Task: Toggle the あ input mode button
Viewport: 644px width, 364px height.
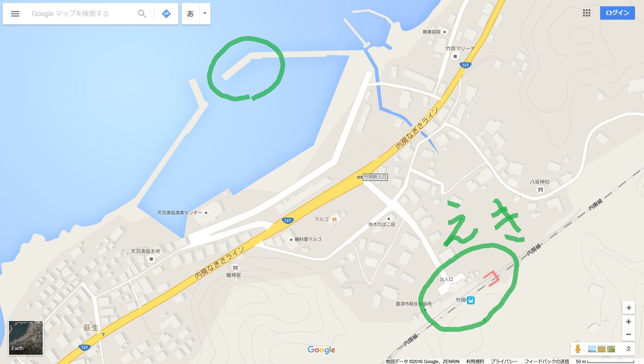Action: pyautogui.click(x=190, y=14)
